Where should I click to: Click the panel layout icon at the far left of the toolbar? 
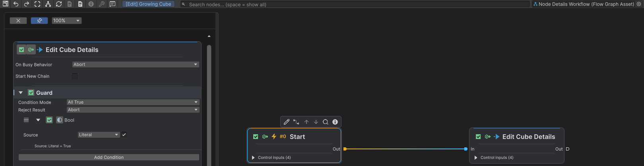pos(6,4)
